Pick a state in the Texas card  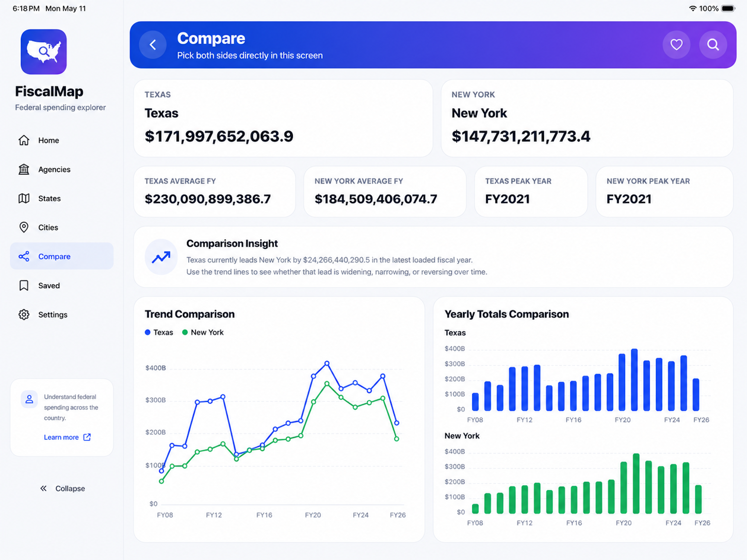[283, 118]
